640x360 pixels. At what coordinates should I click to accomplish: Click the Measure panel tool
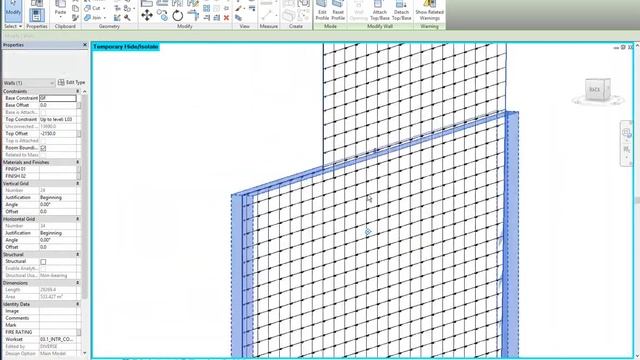[268, 15]
